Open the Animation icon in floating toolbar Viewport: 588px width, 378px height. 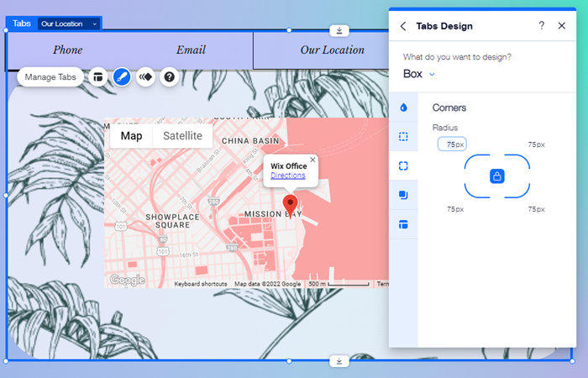[145, 77]
